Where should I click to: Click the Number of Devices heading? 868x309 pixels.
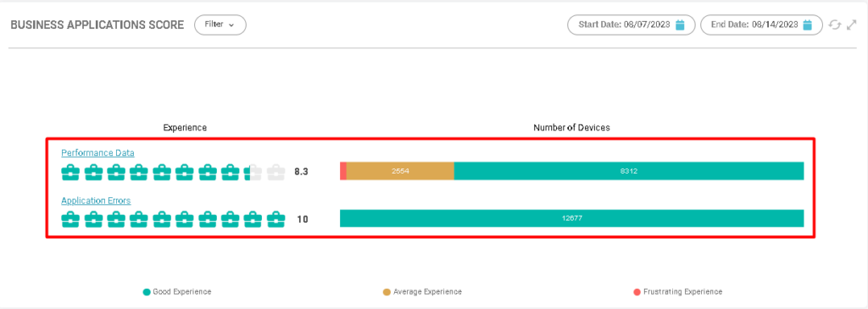click(572, 128)
